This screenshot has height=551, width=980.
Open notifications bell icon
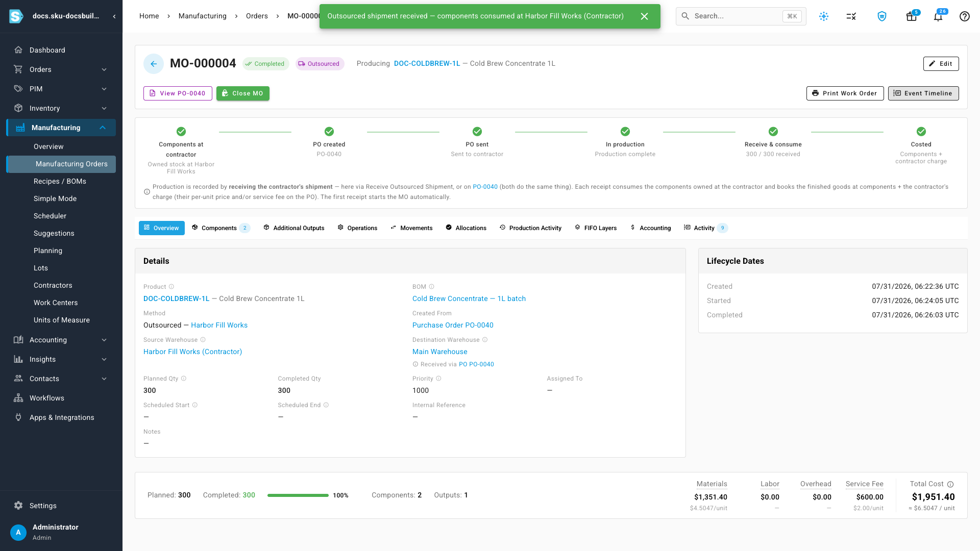tap(938, 17)
